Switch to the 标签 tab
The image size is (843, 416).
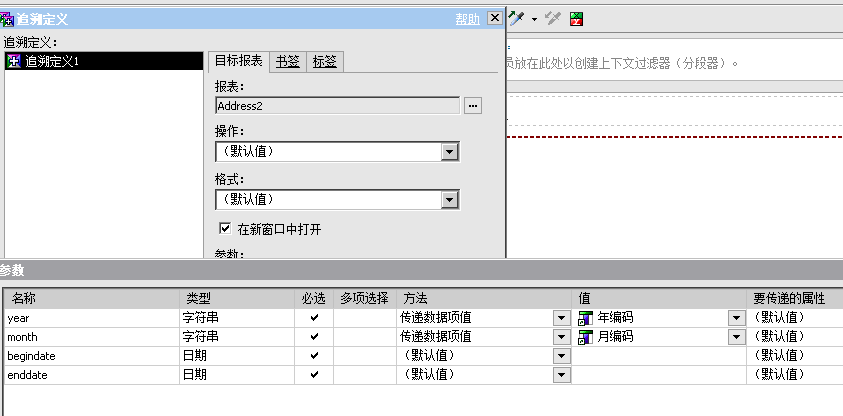[325, 62]
